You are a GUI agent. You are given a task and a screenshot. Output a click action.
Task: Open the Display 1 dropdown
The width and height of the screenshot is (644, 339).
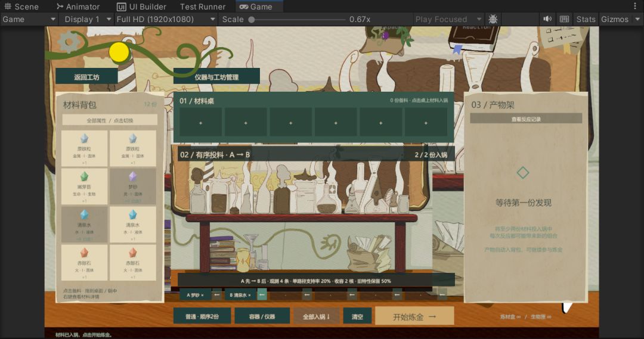[x=88, y=19]
